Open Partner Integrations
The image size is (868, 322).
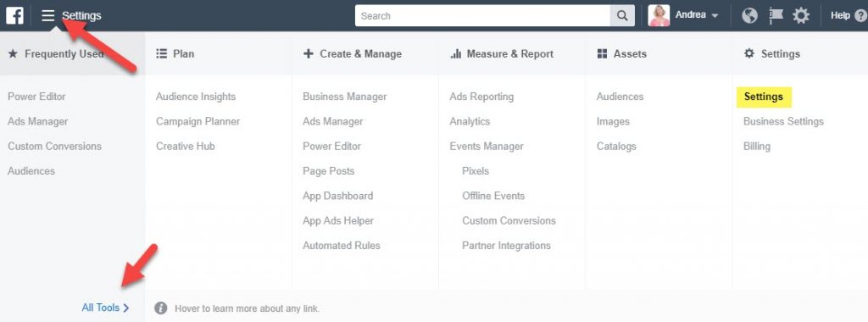[507, 246]
